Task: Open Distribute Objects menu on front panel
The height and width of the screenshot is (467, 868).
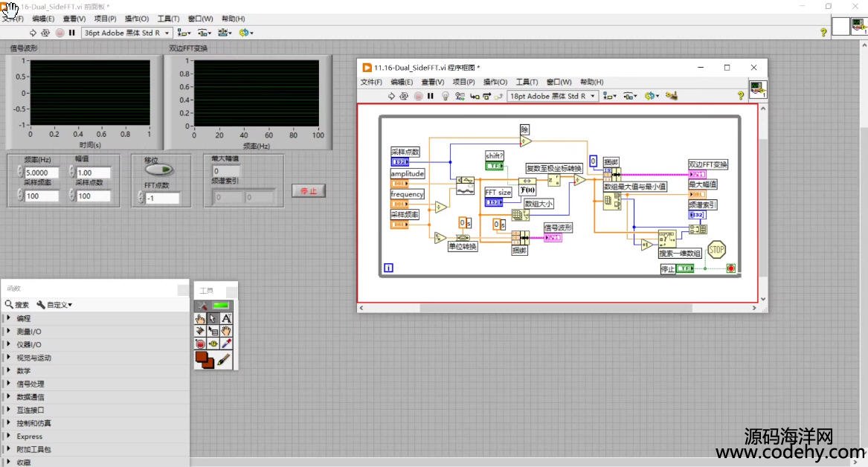Action: [x=205, y=33]
